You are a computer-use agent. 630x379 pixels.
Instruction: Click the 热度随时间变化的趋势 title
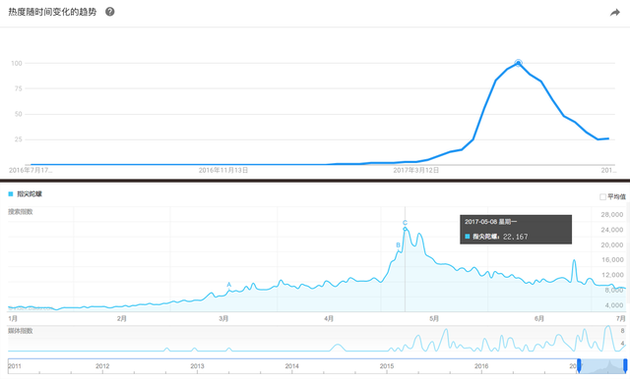[x=53, y=12]
